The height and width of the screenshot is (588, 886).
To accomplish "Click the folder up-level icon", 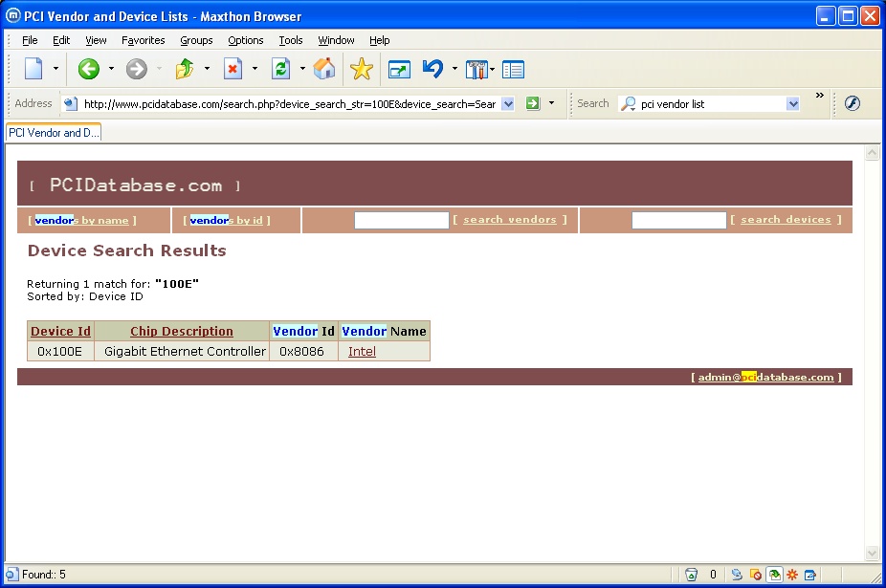I will point(185,69).
